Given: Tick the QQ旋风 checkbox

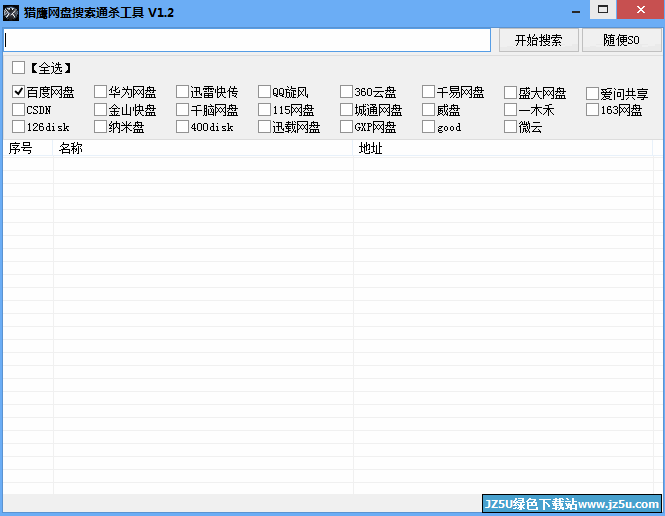Looking at the screenshot, I should tap(265, 92).
